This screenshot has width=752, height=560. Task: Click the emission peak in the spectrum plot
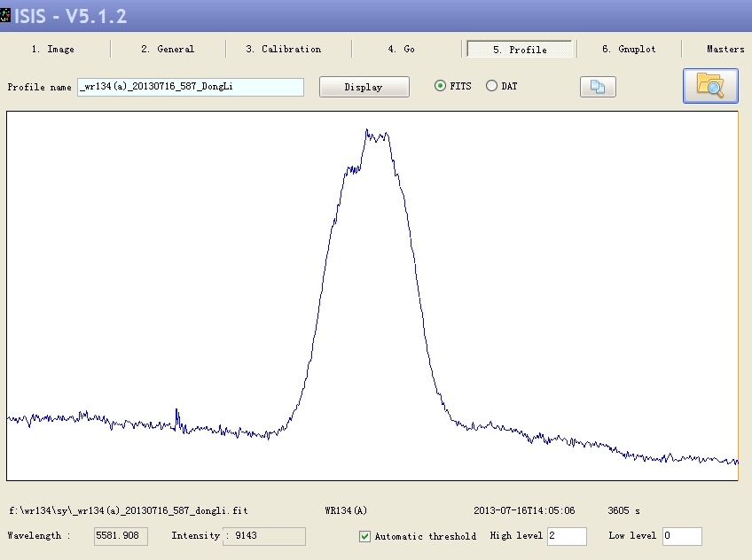pyautogui.click(x=367, y=131)
